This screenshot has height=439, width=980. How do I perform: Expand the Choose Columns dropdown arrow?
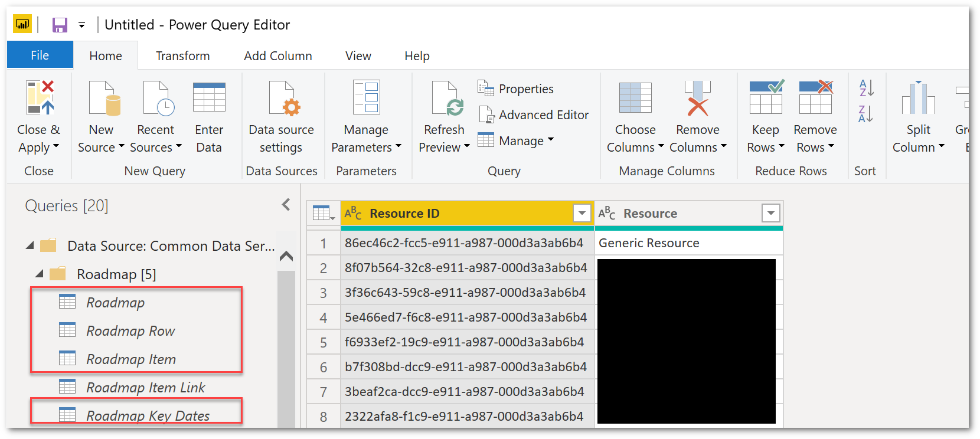pos(661,146)
